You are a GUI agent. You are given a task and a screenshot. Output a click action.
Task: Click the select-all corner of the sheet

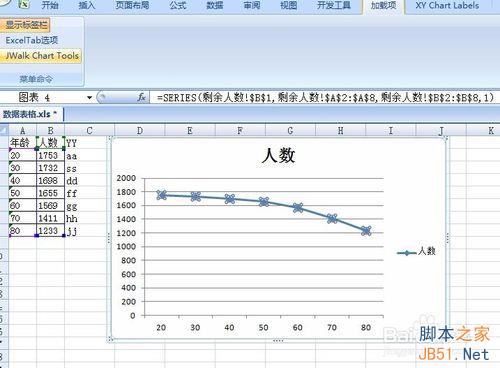(4, 130)
